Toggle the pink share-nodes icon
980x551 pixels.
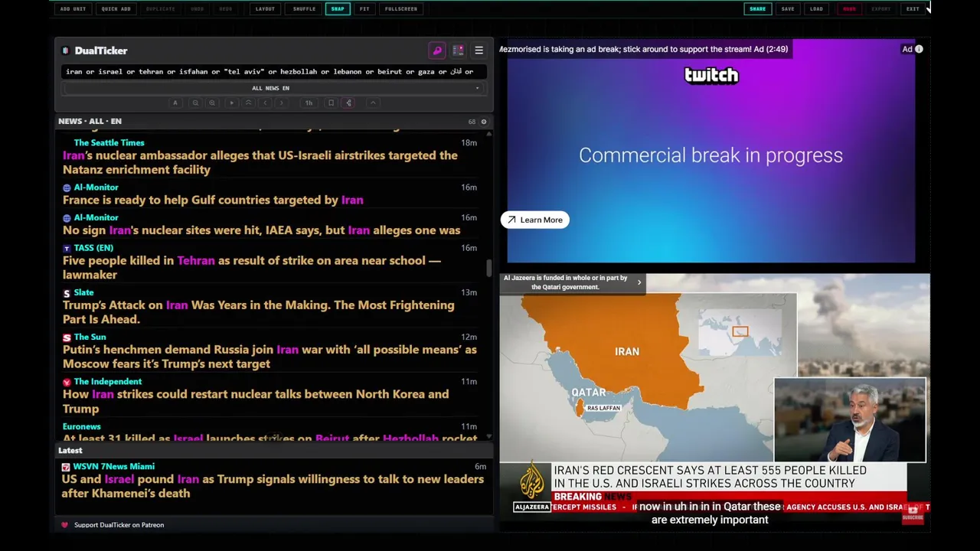[x=348, y=103]
